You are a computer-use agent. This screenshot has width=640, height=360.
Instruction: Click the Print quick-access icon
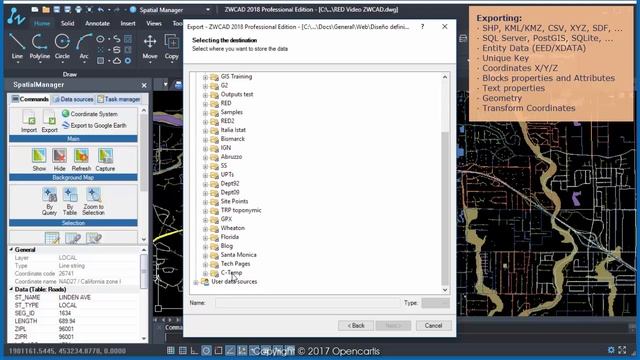tap(78, 9)
